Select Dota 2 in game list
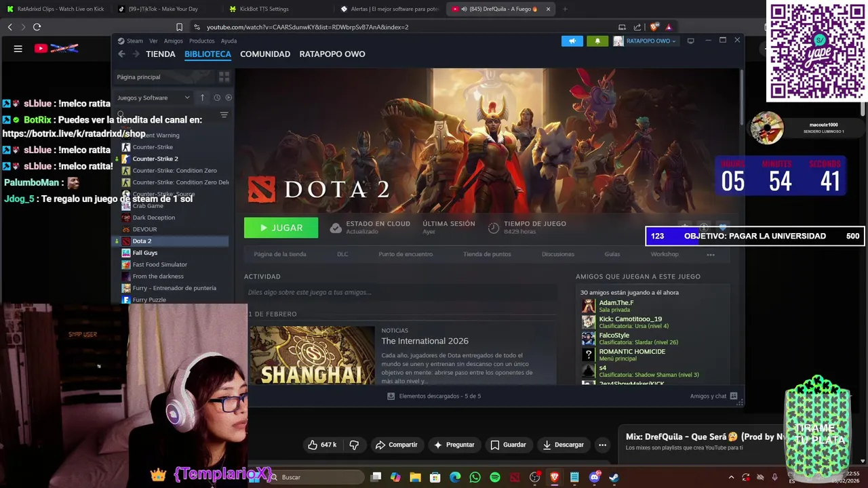Image resolution: width=868 pixels, height=488 pixels. point(172,241)
